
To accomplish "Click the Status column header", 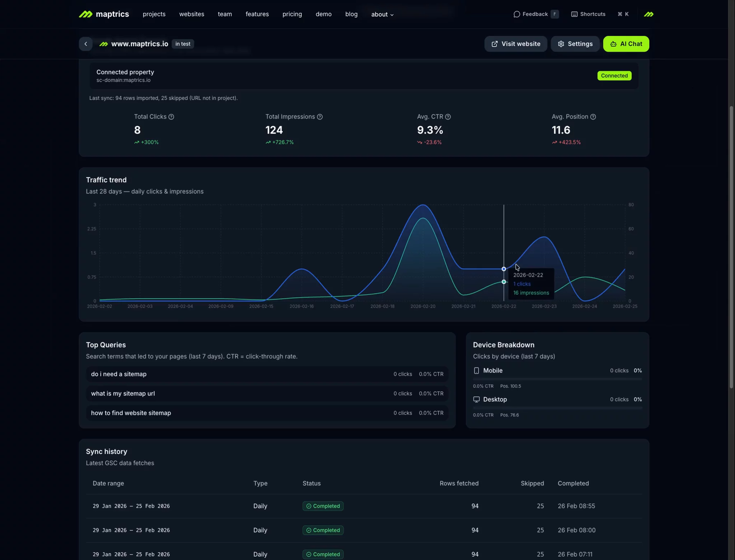I will click(312, 483).
